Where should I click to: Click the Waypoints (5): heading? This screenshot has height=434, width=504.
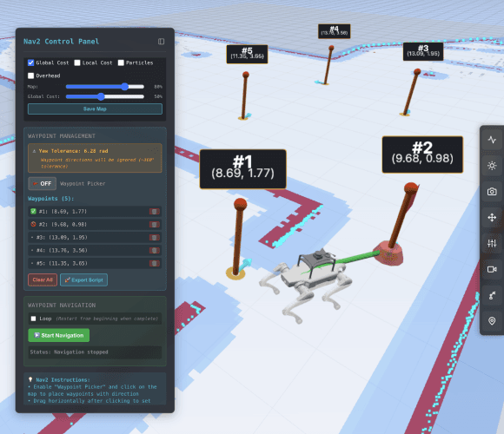pyautogui.click(x=50, y=199)
